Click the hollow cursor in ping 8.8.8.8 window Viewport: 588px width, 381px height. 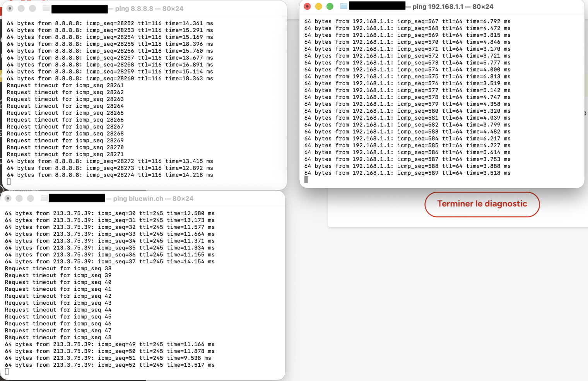tap(9, 182)
